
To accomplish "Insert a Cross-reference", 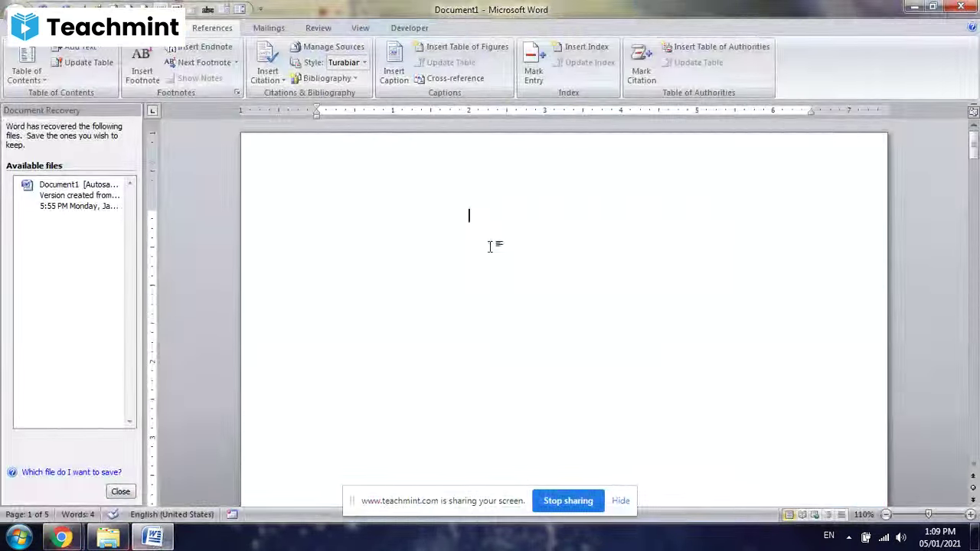I will 455,78.
